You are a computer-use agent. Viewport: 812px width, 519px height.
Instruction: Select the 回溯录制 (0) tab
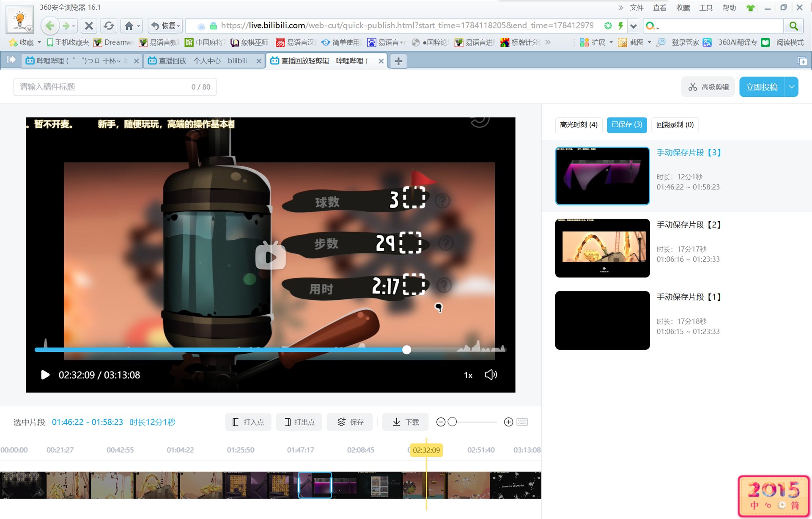tap(675, 125)
